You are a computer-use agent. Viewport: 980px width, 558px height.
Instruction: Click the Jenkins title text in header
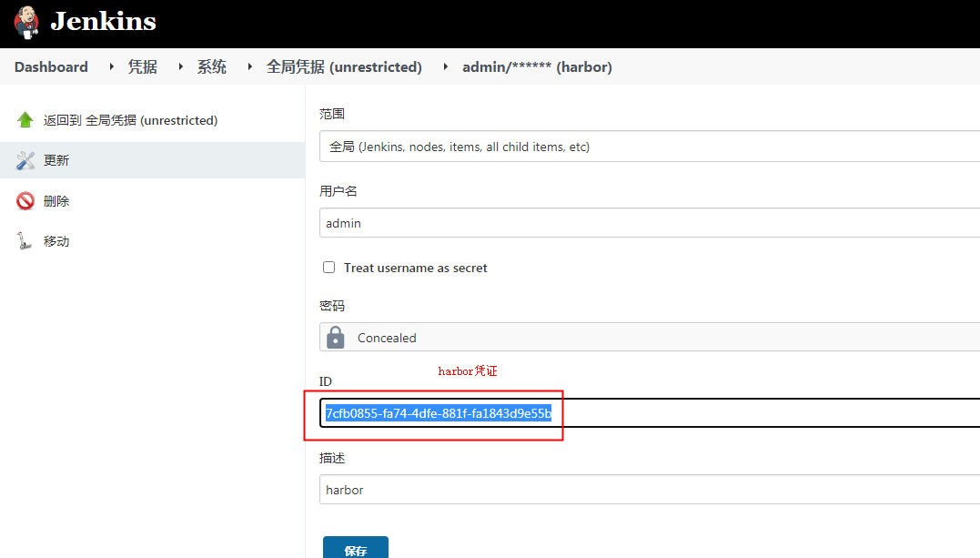[x=103, y=22]
